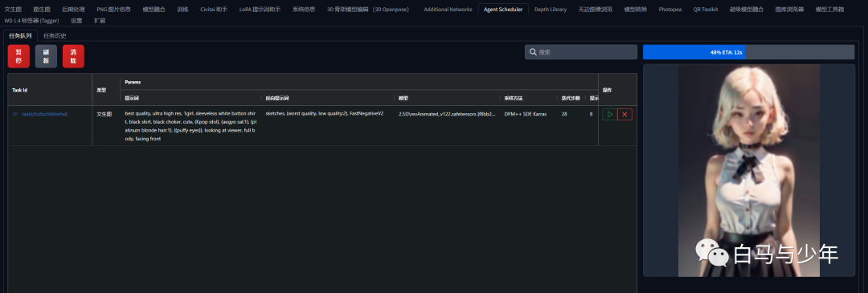Pause the queue with red 暂停 button
Image resolution: width=868 pixels, height=293 pixels.
coord(18,56)
